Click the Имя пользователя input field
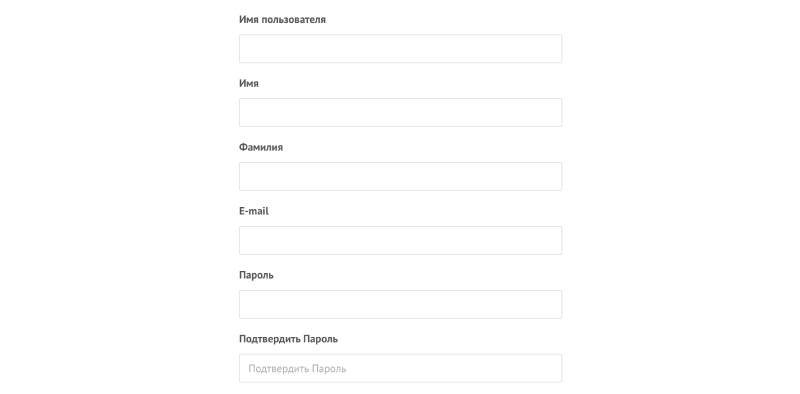Image resolution: width=800 pixels, height=394 pixels. click(401, 49)
